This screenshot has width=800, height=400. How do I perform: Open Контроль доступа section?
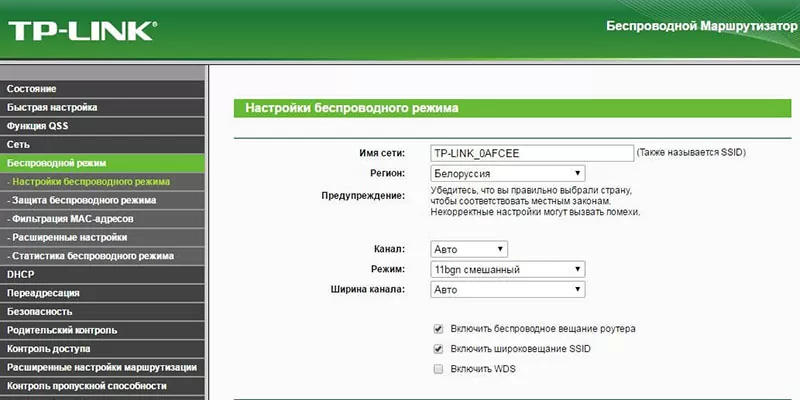(x=102, y=349)
